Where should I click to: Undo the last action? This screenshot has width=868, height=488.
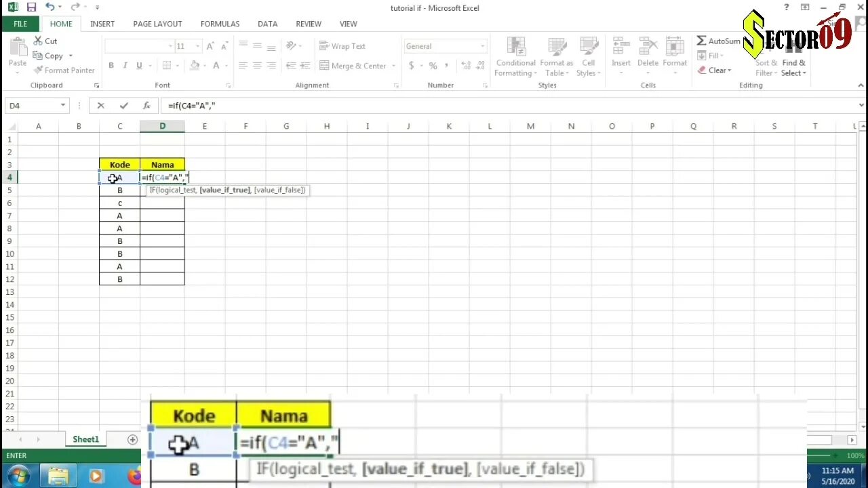pos(50,7)
